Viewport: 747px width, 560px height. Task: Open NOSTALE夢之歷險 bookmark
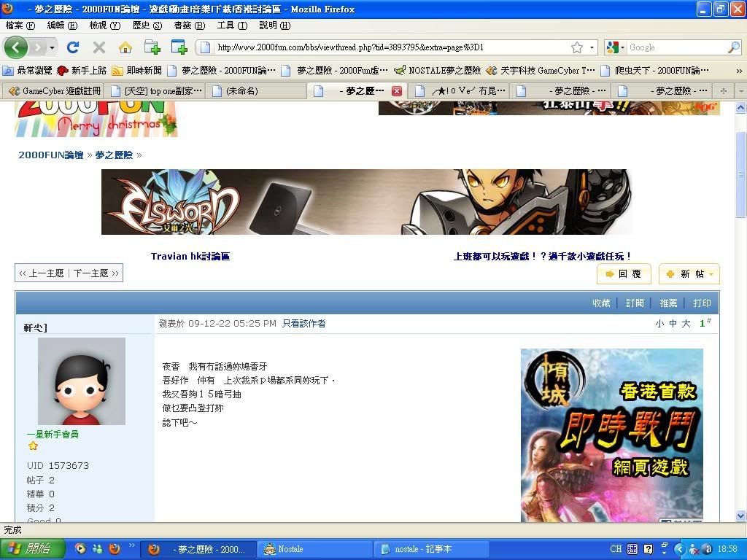point(438,71)
